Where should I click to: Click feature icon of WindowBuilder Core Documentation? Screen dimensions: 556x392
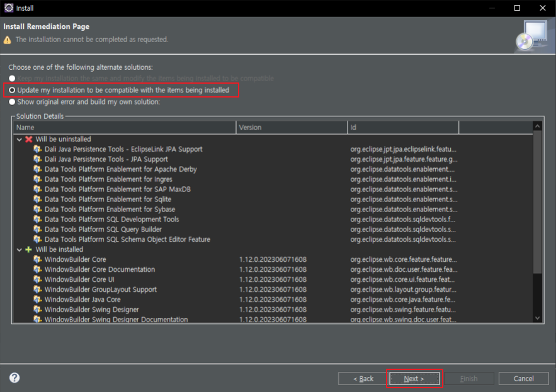(x=38, y=269)
